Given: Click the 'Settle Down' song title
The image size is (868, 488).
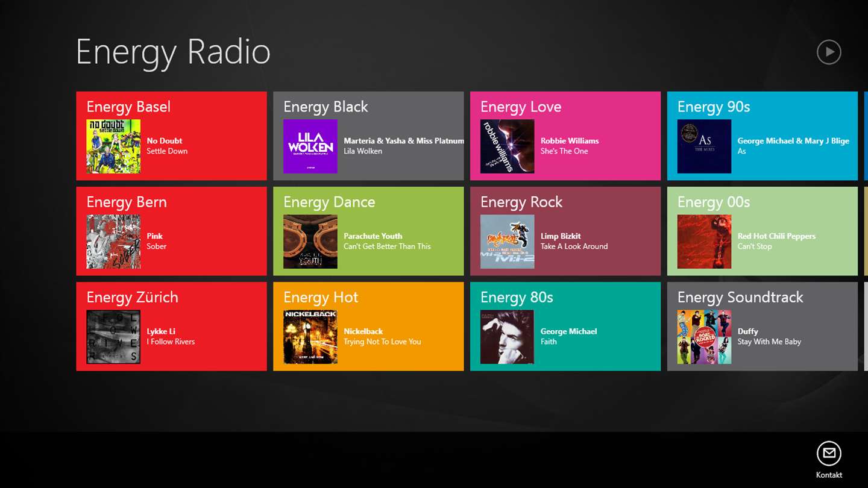Looking at the screenshot, I should coord(167,151).
